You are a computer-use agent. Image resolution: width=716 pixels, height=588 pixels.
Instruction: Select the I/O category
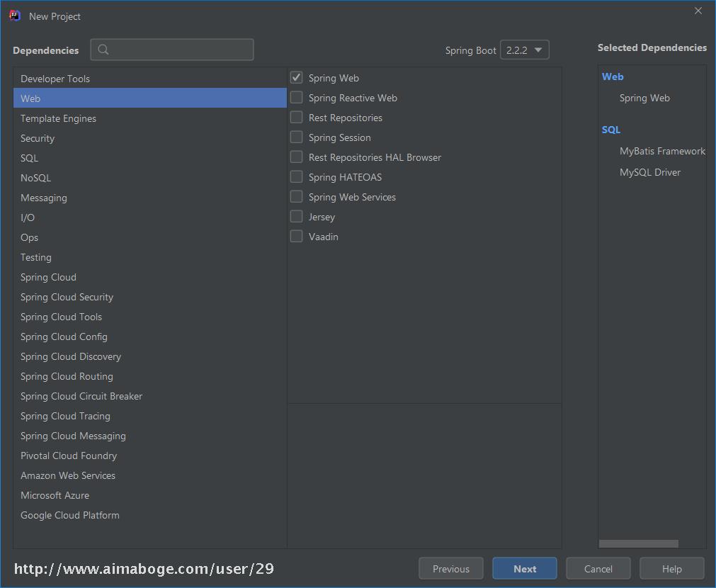[x=149, y=217]
